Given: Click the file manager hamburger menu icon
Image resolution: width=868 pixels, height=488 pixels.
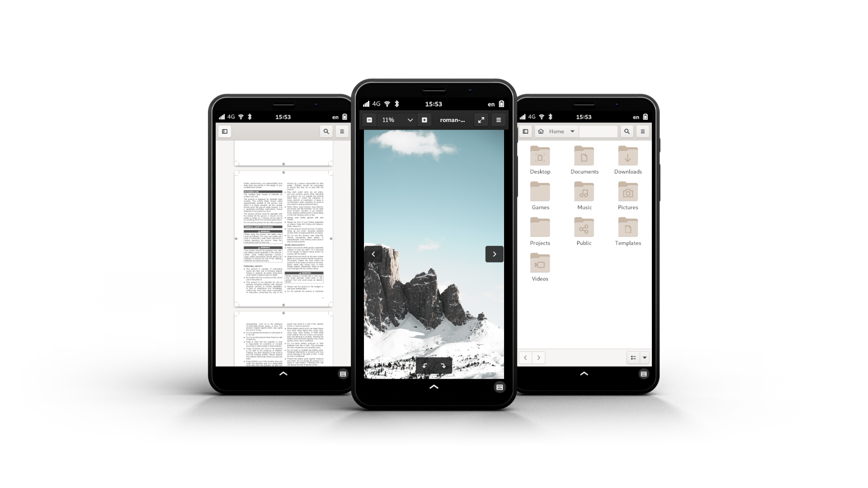Looking at the screenshot, I should tap(643, 131).
